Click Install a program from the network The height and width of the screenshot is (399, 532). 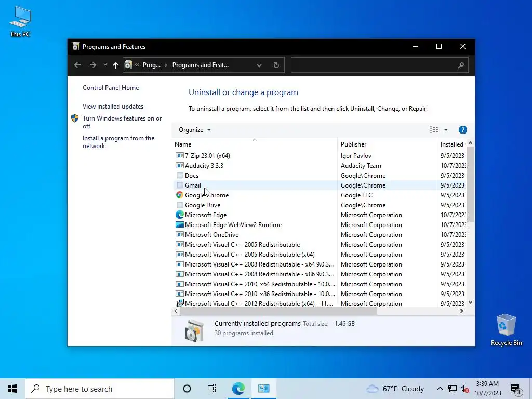[118, 142]
